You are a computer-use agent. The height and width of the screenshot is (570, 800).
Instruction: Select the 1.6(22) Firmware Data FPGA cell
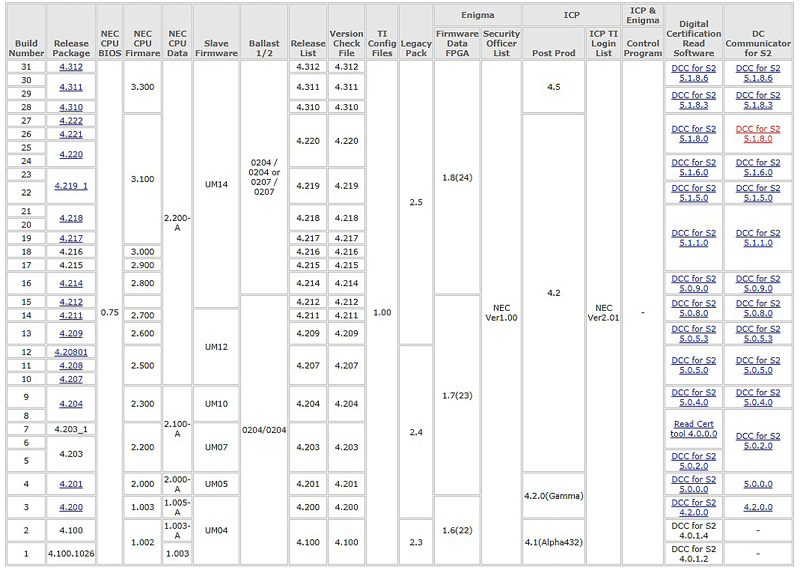(x=457, y=531)
